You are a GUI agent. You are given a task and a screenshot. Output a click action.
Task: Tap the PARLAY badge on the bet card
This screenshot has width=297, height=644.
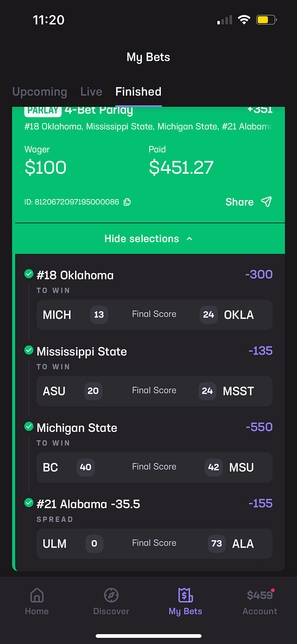[42, 110]
